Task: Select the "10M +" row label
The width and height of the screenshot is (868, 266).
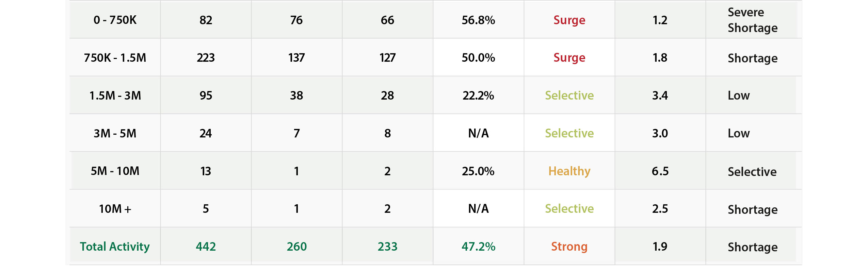Action: coord(115,209)
